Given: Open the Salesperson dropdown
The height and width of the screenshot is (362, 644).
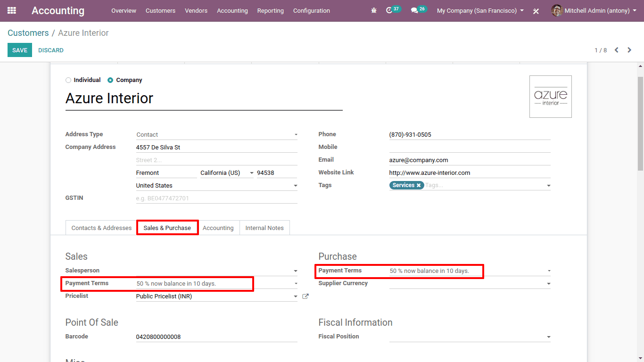Looking at the screenshot, I should point(217,271).
